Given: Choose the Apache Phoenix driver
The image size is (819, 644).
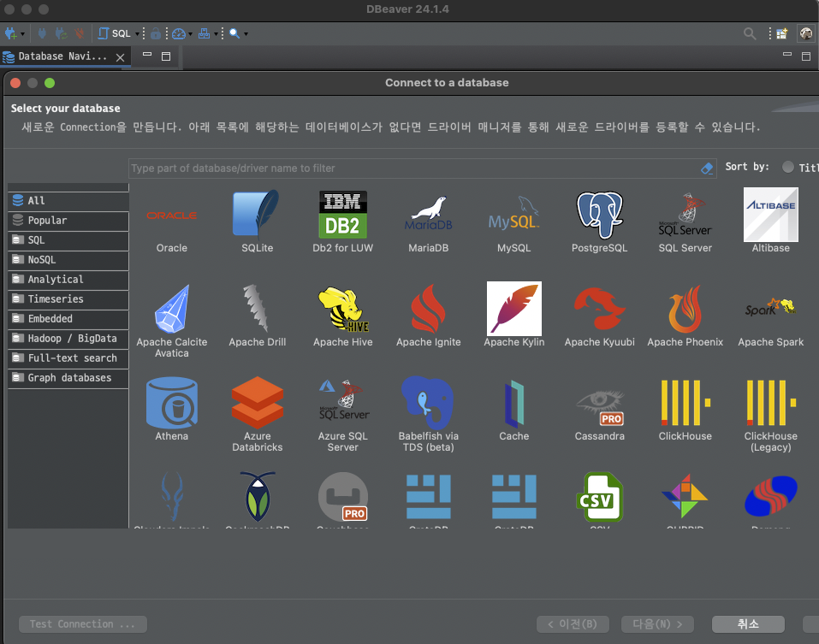Looking at the screenshot, I should point(685,316).
